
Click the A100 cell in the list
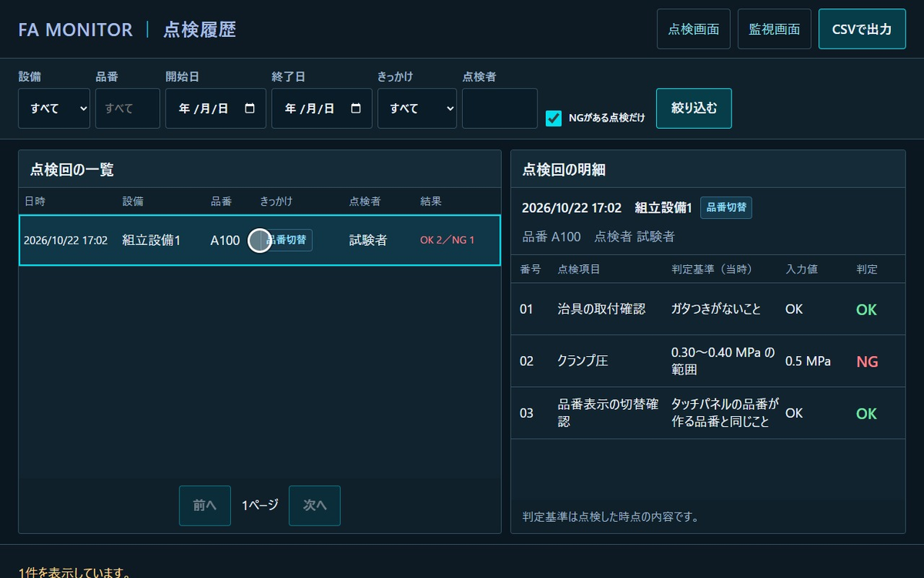pos(225,240)
